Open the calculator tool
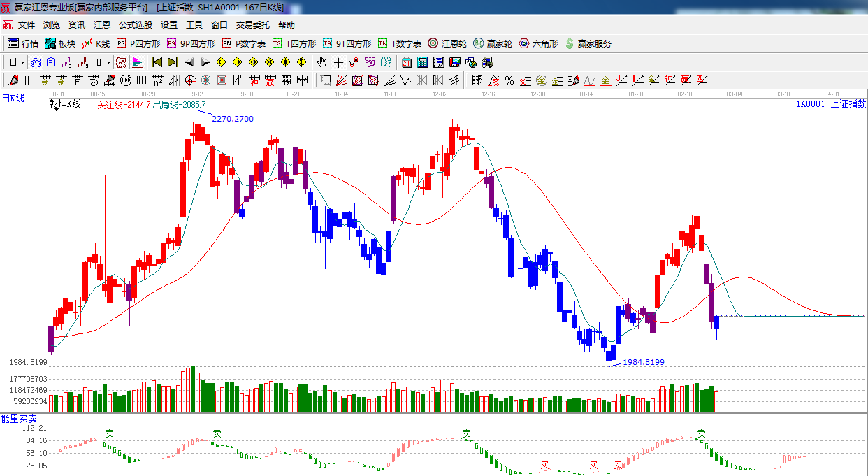The width and height of the screenshot is (868, 476). pyautogui.click(x=422, y=62)
